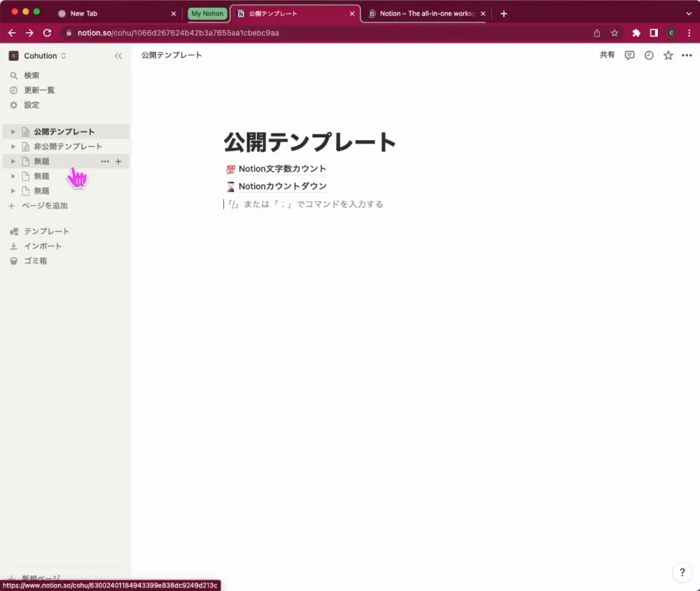Open the 設定 settings from the sidebar
This screenshot has width=700, height=591.
pyautogui.click(x=32, y=104)
